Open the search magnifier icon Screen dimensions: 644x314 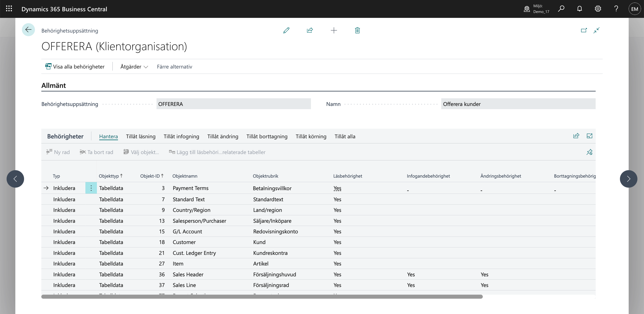(x=561, y=9)
